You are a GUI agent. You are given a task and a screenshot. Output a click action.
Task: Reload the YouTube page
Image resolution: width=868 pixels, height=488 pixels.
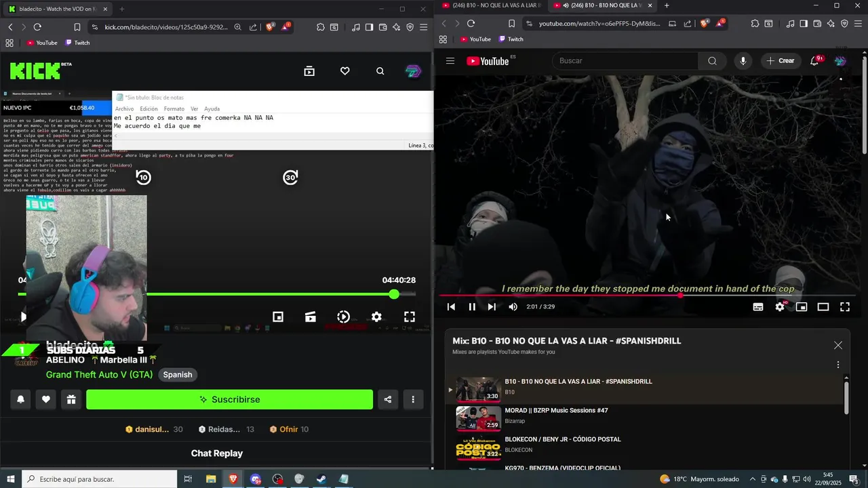[x=471, y=23]
